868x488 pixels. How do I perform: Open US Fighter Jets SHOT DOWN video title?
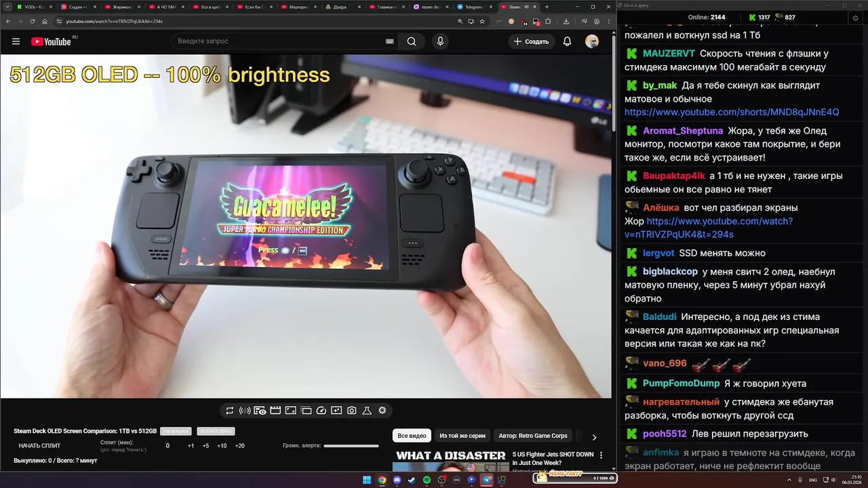553,458
